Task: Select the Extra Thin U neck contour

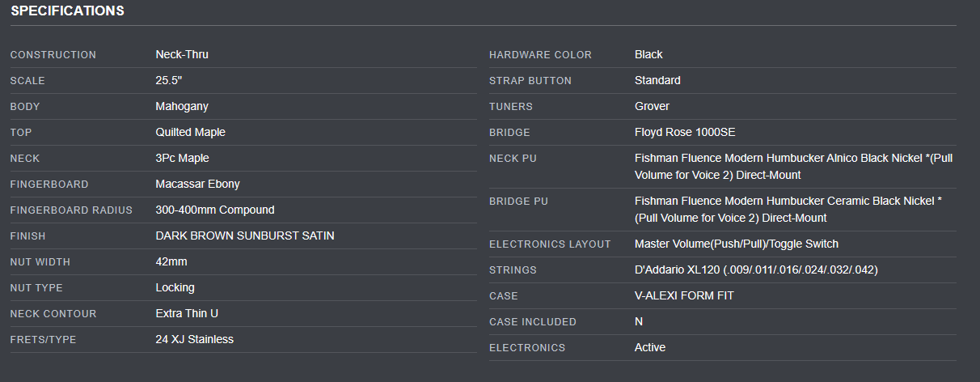Action: [187, 313]
